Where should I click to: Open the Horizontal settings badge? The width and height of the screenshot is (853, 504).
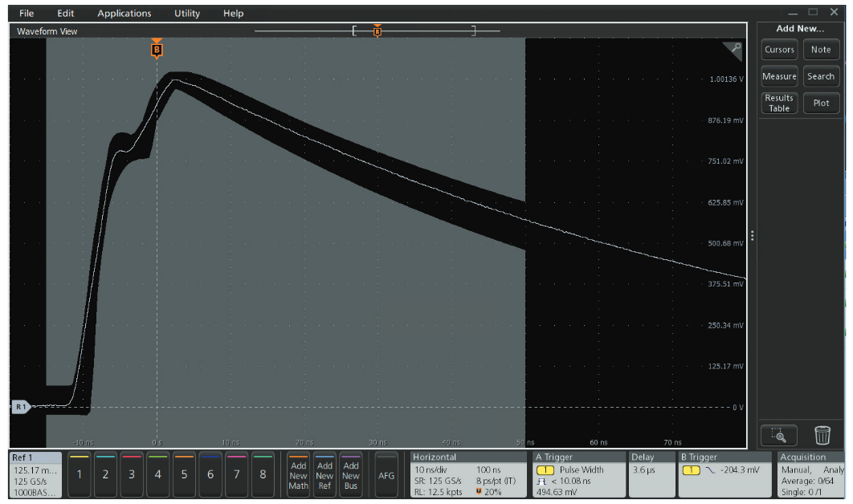click(x=468, y=474)
